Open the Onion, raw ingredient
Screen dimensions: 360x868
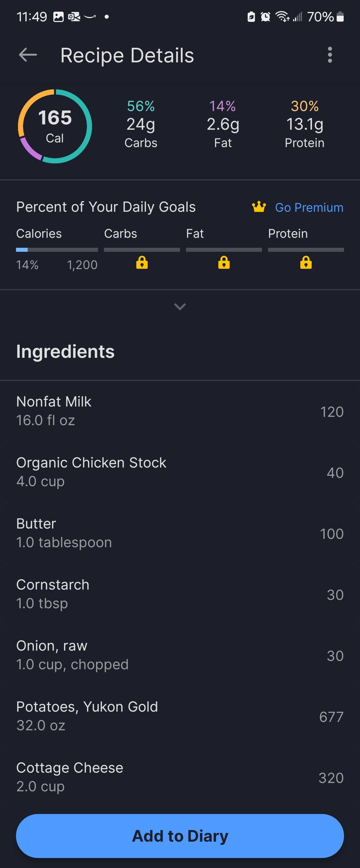tap(180, 655)
